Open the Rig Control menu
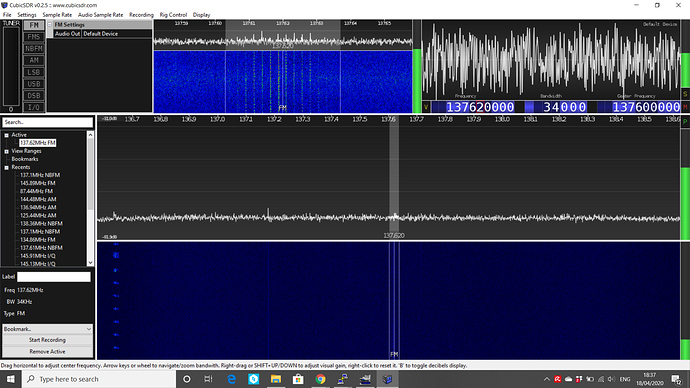The width and height of the screenshot is (690, 388). click(x=173, y=15)
